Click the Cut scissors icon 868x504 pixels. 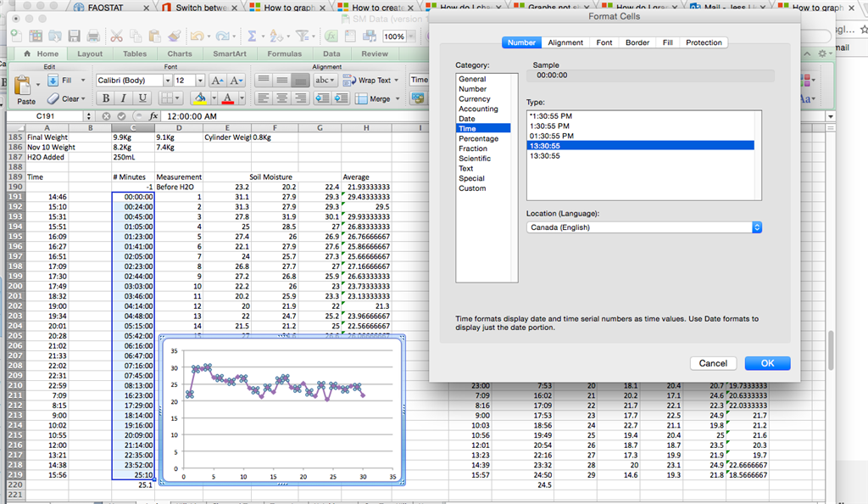(116, 36)
